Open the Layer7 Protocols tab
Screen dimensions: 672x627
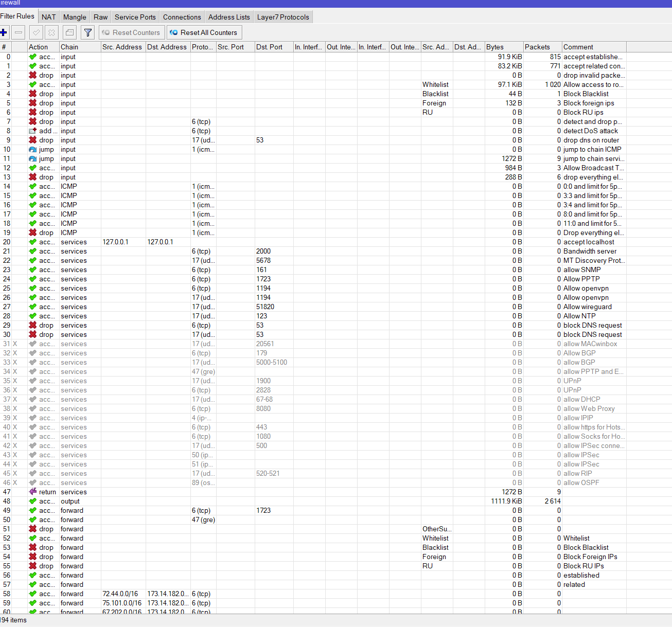pyautogui.click(x=283, y=17)
